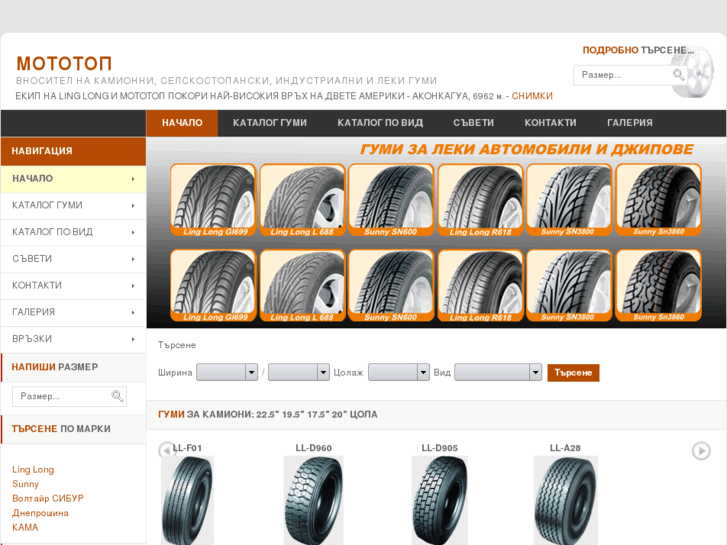Image resolution: width=727 pixels, height=545 pixels.
Task: Expand the ВРЪЗКИ sidebar item arrow
Action: (133, 339)
